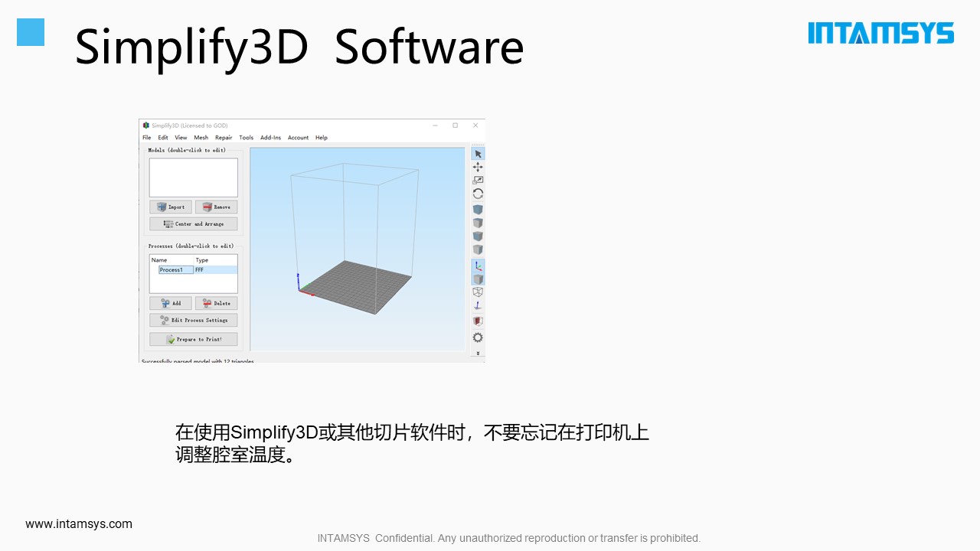Add a new process
The width and height of the screenshot is (980, 551).
pos(171,303)
